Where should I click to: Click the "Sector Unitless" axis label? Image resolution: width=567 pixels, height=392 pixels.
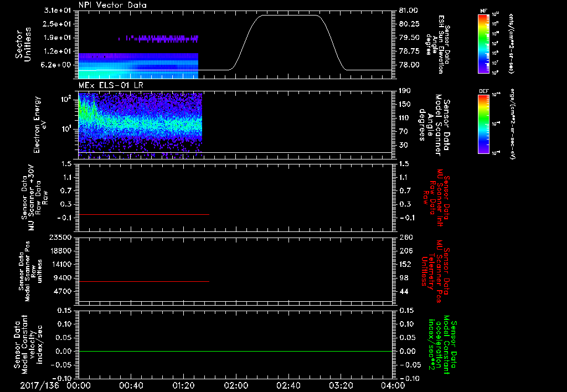coord(23,44)
